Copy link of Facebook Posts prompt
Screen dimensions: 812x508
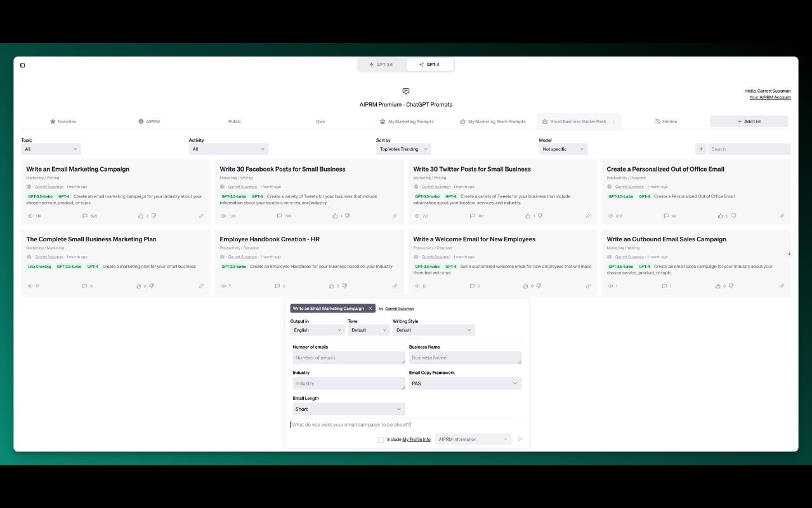click(395, 216)
